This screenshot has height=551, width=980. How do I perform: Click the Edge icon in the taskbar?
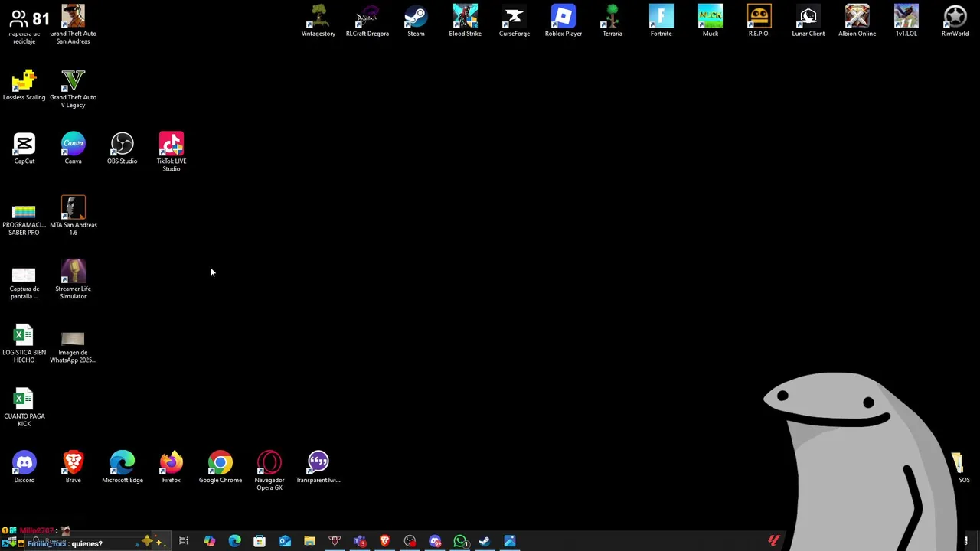(x=234, y=542)
